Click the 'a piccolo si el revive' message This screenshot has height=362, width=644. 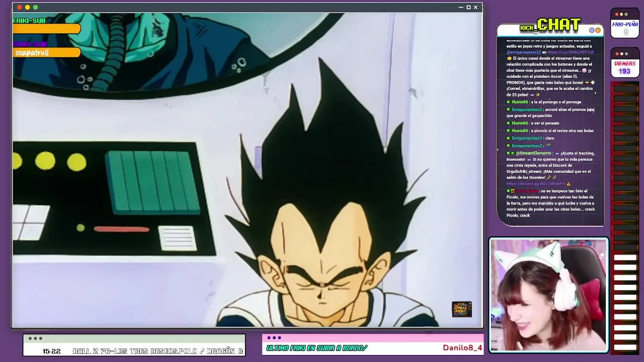tap(550, 131)
